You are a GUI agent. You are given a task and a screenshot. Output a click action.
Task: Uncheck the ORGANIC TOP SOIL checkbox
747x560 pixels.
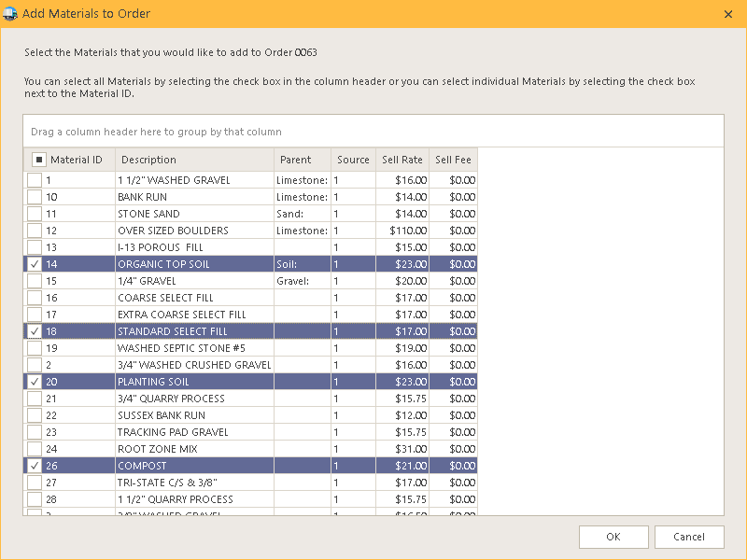click(35, 264)
